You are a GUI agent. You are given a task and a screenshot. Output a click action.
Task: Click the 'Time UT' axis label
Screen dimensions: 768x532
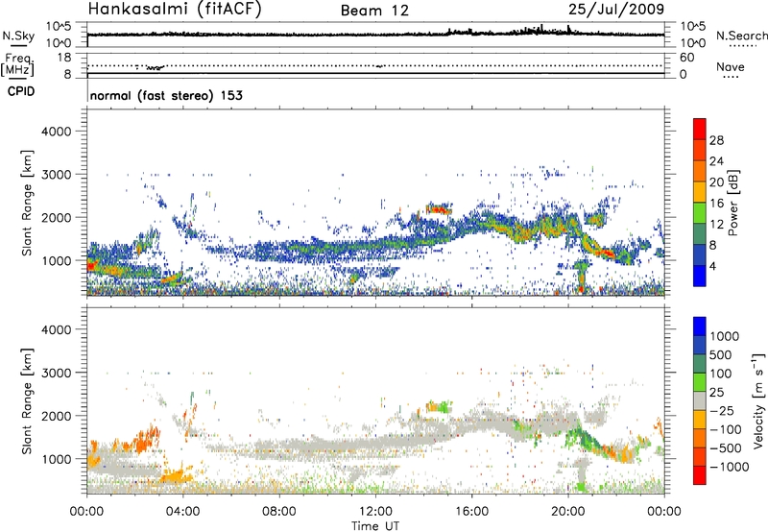tap(375, 526)
